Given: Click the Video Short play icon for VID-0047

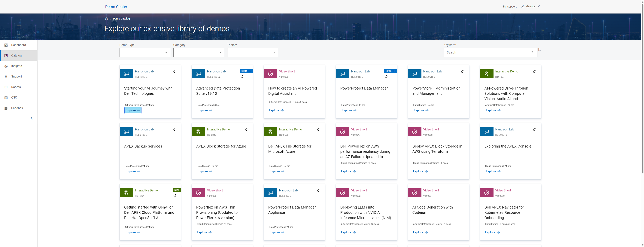Looking at the screenshot, I should point(342,132).
